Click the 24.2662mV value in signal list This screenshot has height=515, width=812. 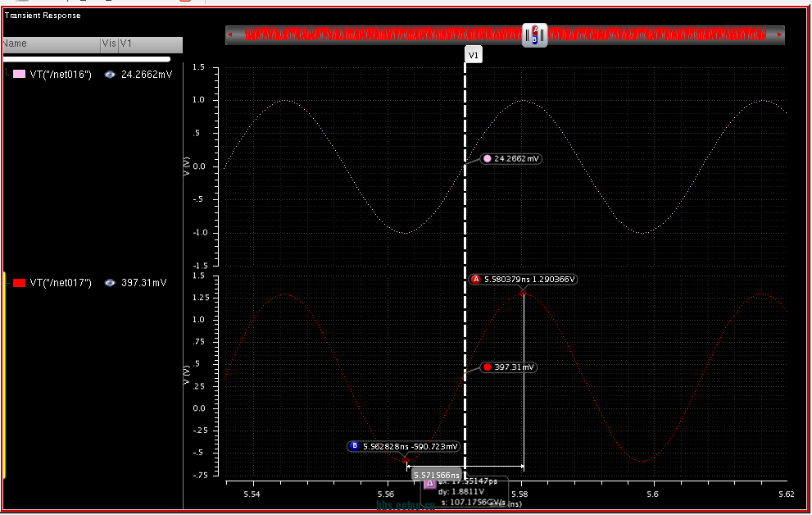point(147,75)
